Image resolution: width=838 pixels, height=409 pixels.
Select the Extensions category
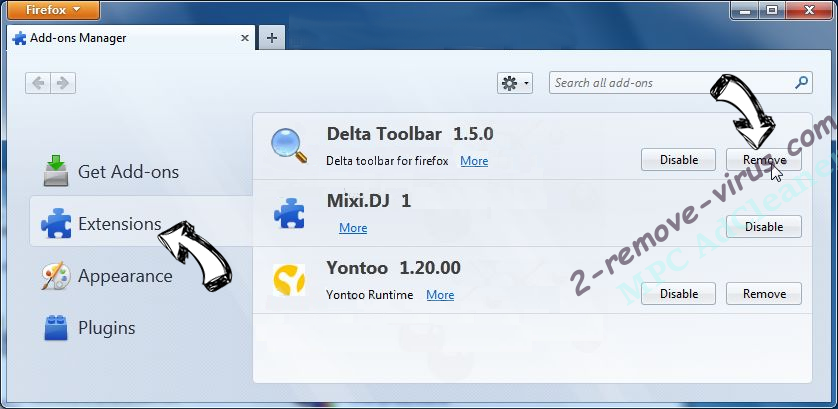[x=118, y=224]
